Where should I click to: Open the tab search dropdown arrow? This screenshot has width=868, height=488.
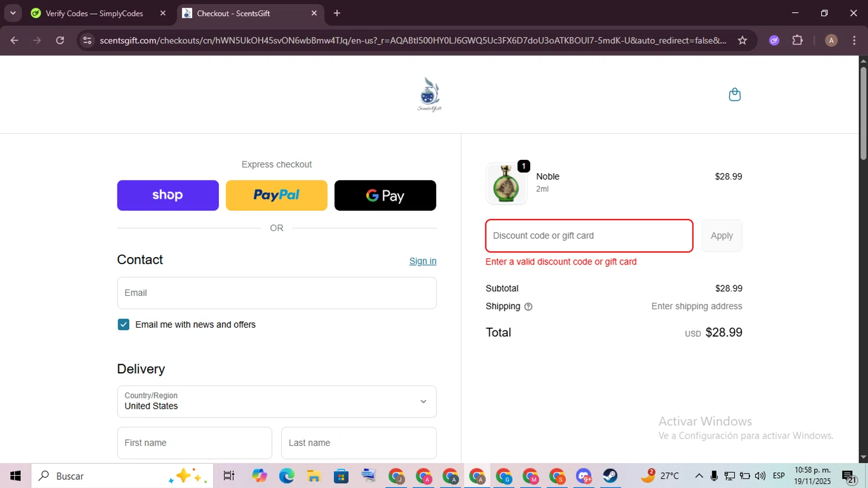point(13,13)
